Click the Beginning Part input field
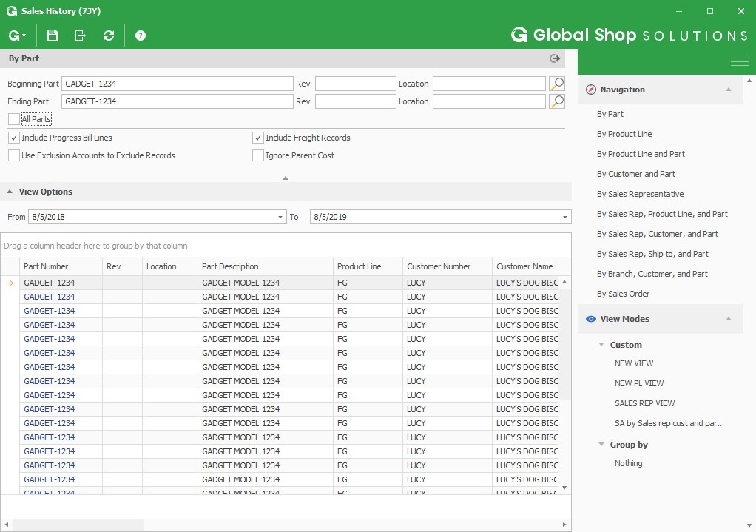 pos(178,84)
